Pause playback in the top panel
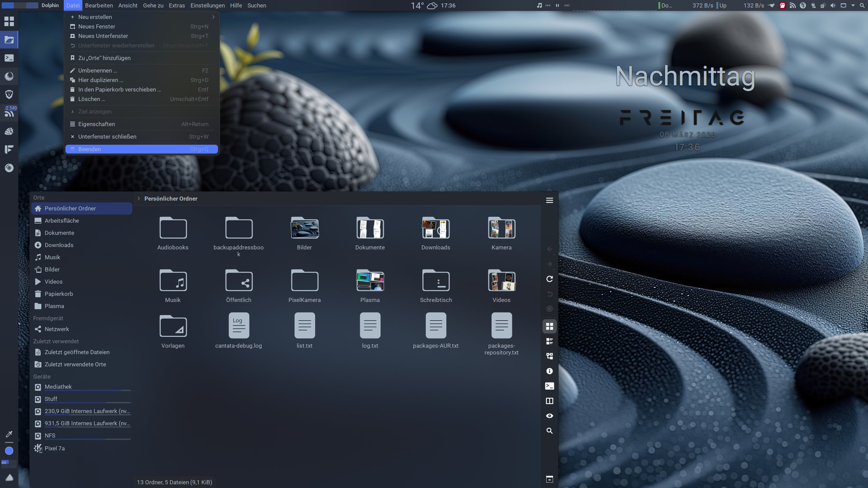Screen dimensions: 868x488 pos(557,5)
